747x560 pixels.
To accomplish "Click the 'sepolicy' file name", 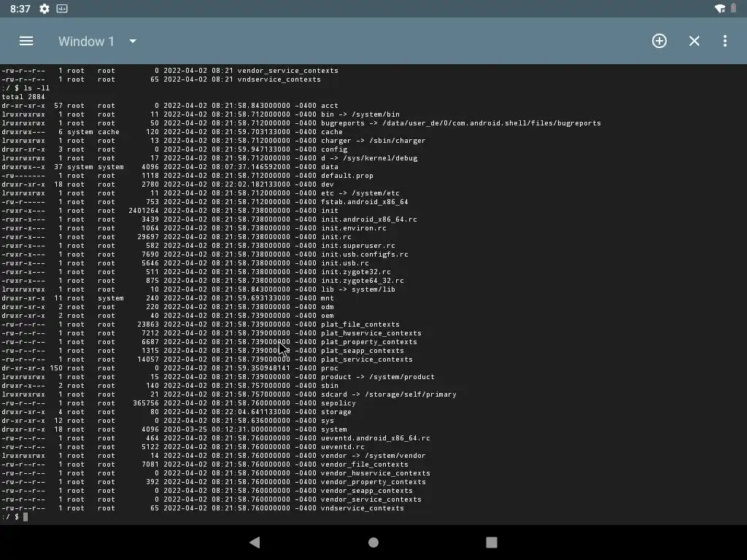I will [x=338, y=403].
